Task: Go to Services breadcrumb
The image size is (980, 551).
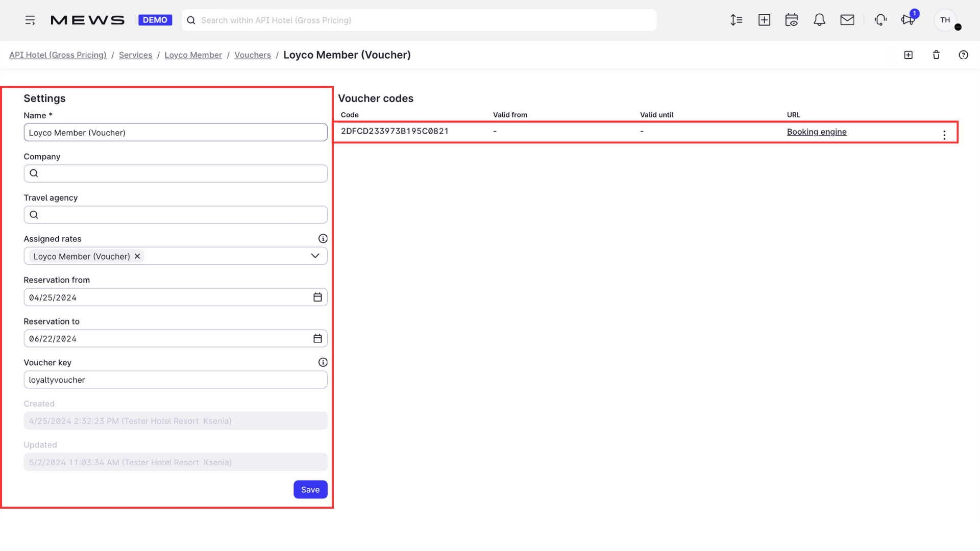Action: 135,55
